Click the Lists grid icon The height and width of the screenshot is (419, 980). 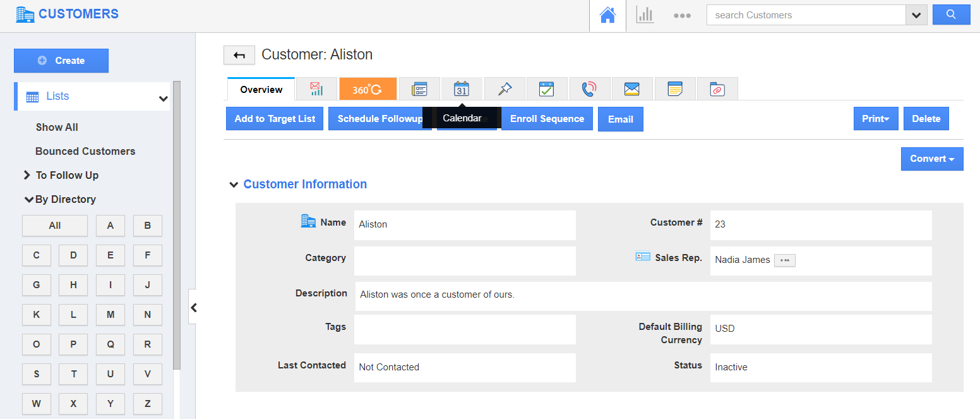[32, 97]
